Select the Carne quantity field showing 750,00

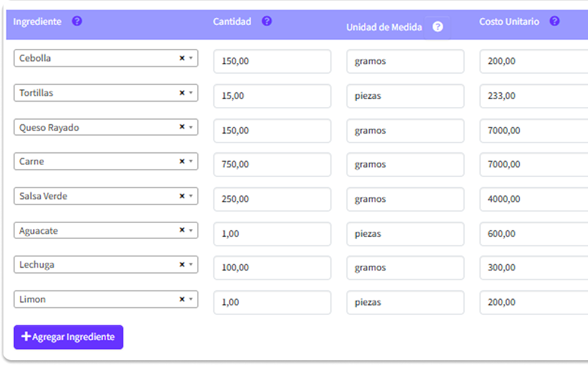click(x=272, y=165)
